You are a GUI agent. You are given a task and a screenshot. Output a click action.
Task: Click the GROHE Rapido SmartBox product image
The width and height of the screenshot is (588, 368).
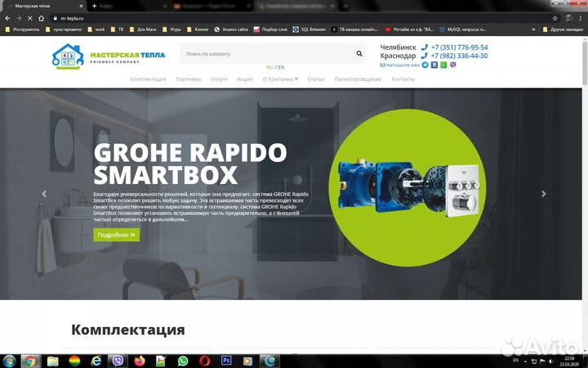tap(409, 190)
